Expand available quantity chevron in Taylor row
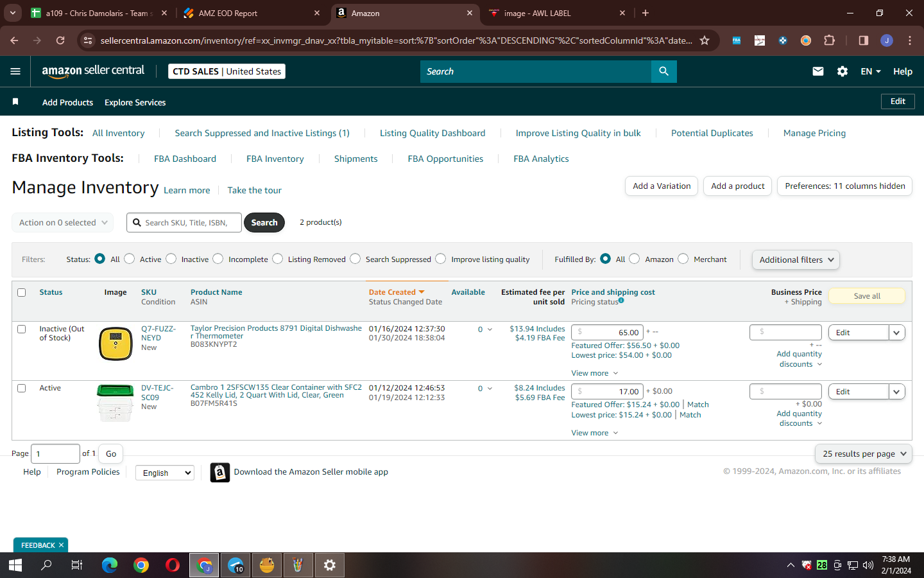Image resolution: width=924 pixels, height=578 pixels. click(490, 329)
